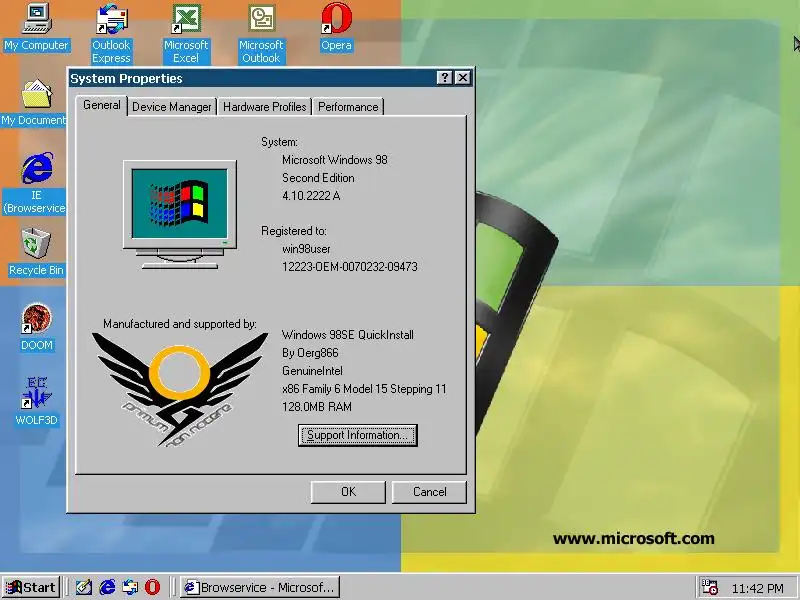Screen dimensions: 800x600
Task: Click Opera quick launch icon
Action: click(x=153, y=587)
